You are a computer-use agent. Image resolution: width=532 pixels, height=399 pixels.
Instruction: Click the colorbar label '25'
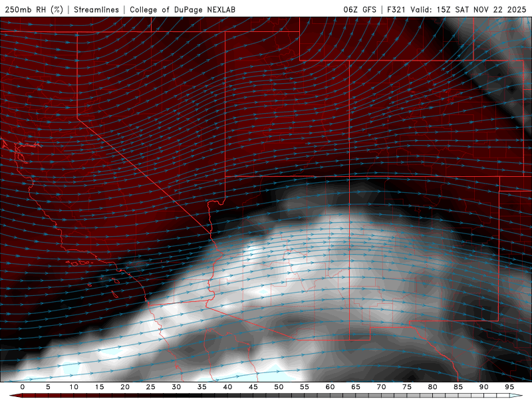[151, 387]
